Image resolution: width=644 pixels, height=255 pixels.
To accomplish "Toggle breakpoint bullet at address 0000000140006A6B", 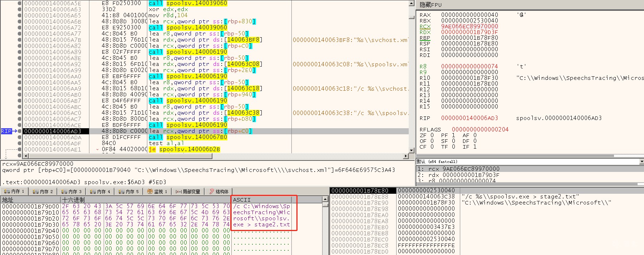I will point(19,21).
